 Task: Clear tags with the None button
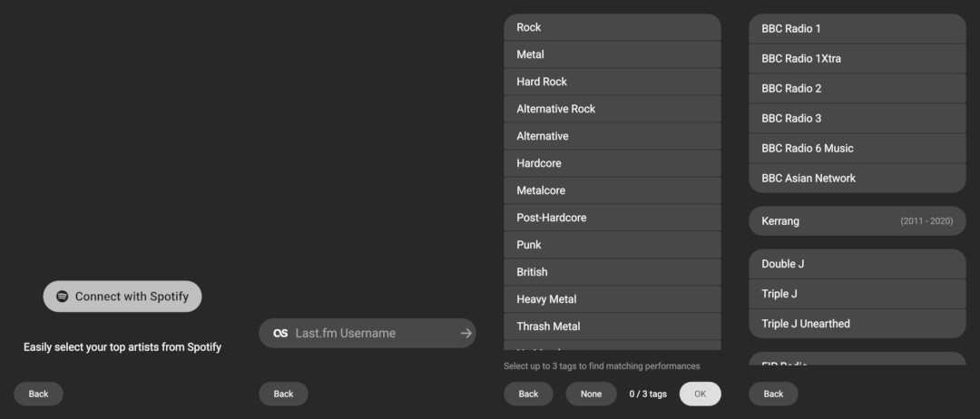[x=592, y=394]
